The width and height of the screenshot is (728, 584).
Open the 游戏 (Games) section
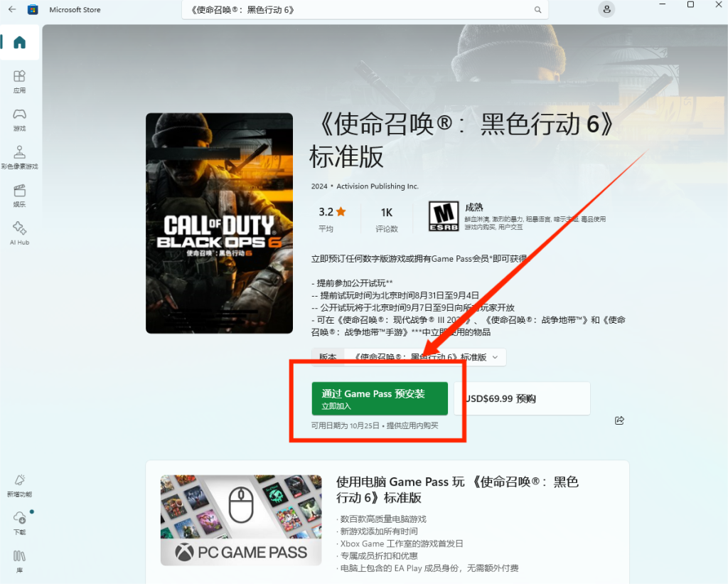tap(19, 120)
